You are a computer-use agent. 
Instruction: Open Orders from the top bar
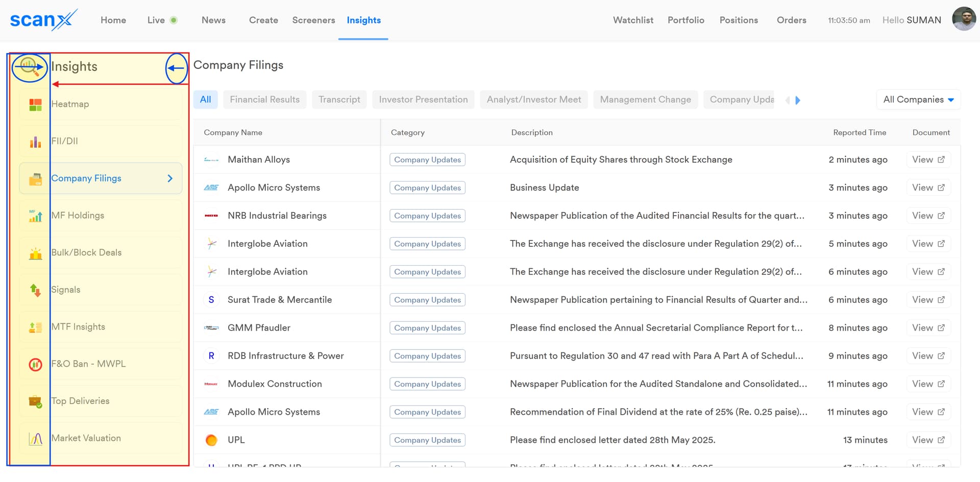(x=791, y=20)
